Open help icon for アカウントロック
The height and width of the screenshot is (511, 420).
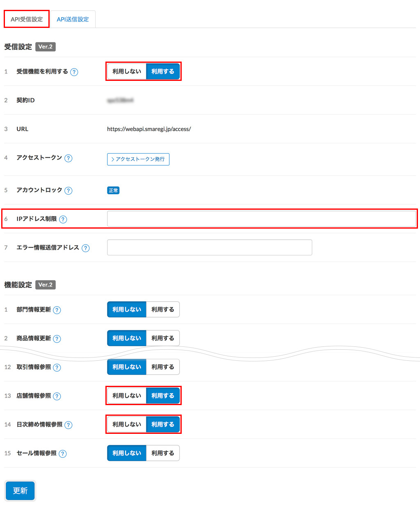pyautogui.click(x=68, y=190)
